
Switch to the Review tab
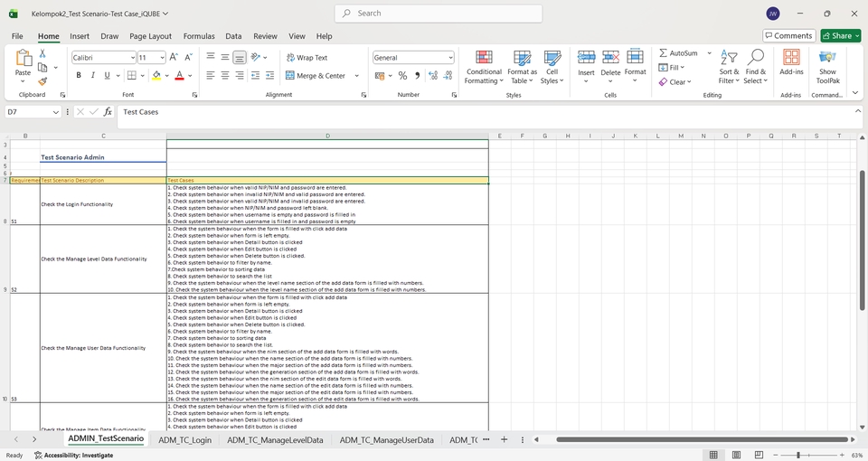click(265, 36)
